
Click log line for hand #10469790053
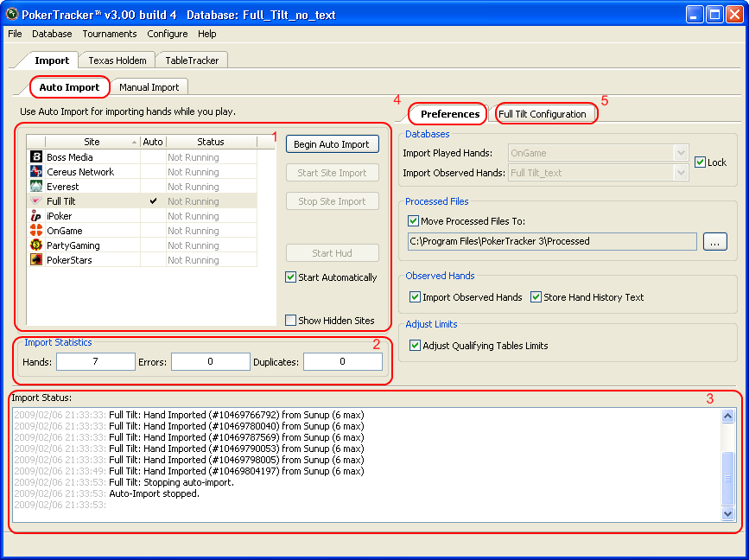pyautogui.click(x=188, y=449)
